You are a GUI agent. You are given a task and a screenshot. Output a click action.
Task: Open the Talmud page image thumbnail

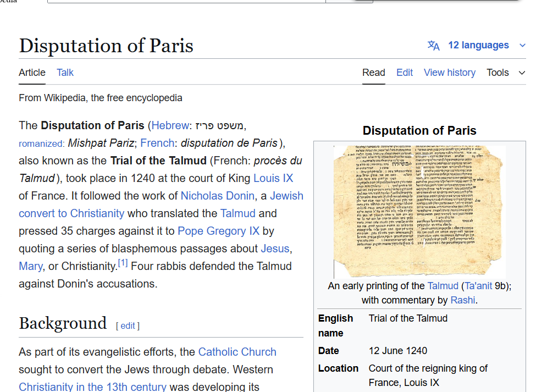[419, 212]
